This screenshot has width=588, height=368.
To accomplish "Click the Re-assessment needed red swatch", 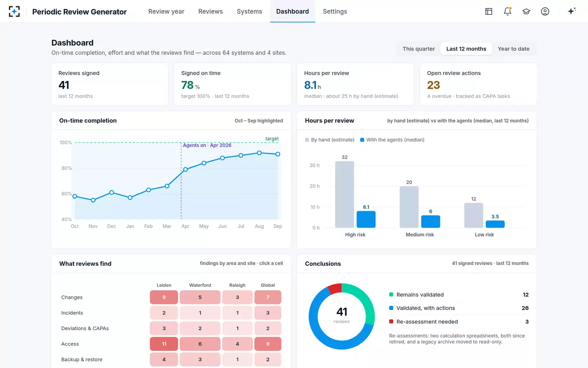I will pyautogui.click(x=391, y=321).
